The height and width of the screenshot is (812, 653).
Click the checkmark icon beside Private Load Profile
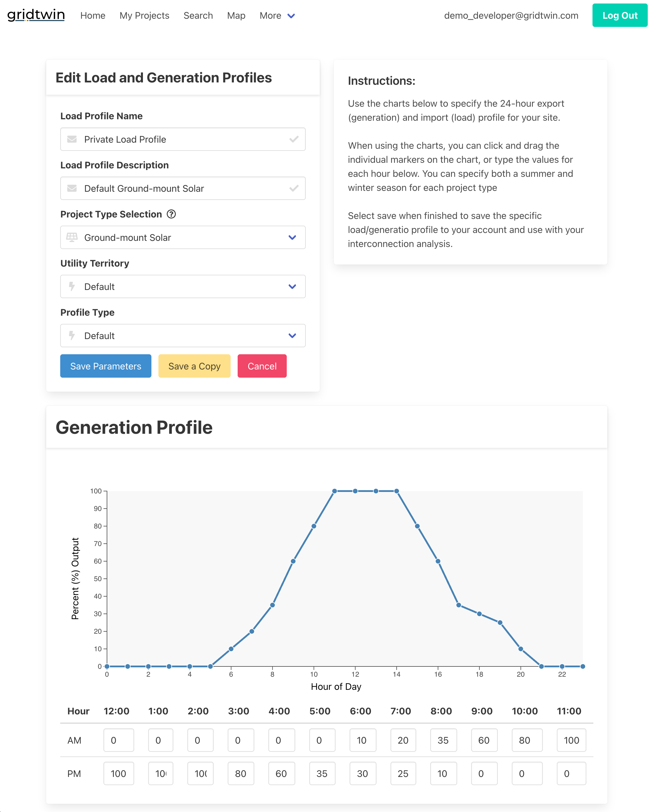coord(293,139)
